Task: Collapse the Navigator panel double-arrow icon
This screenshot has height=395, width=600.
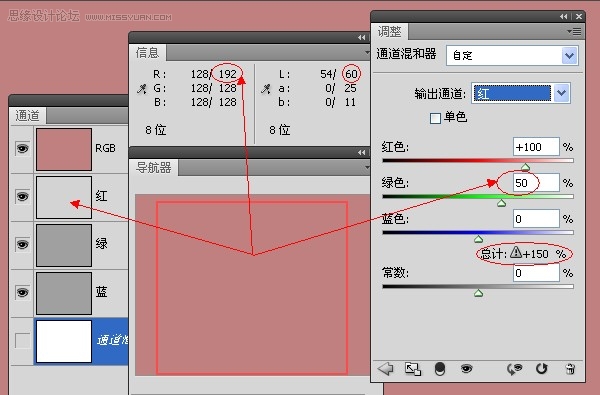Action: 362,152
